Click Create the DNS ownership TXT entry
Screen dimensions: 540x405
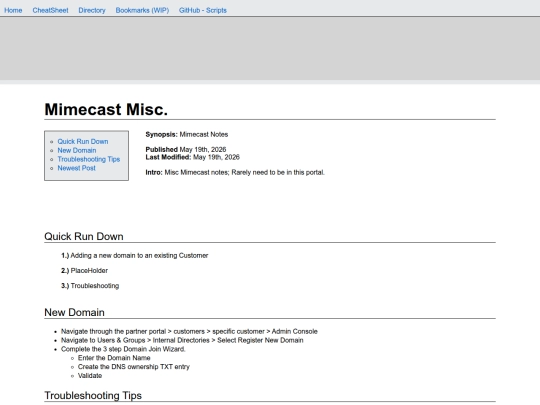pyautogui.click(x=134, y=367)
